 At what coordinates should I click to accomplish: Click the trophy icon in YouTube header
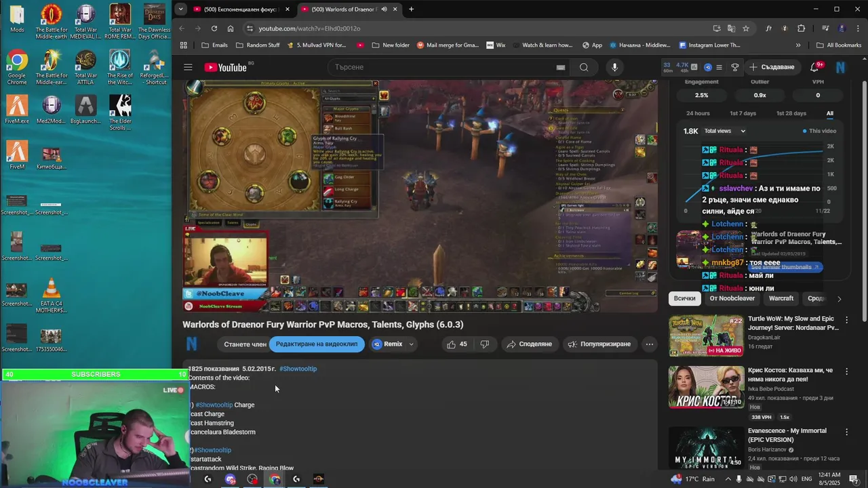[x=734, y=67]
